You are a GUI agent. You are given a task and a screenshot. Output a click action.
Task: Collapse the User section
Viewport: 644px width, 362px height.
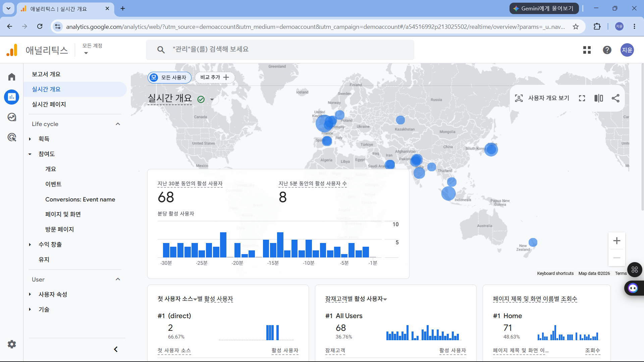click(118, 279)
